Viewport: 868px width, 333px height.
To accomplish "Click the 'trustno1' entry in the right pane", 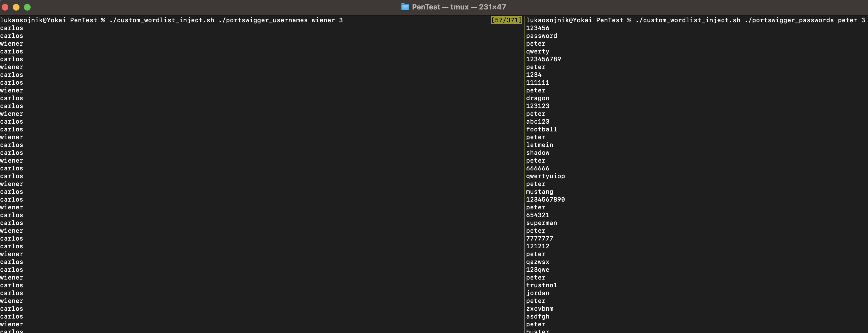I will tap(541, 285).
